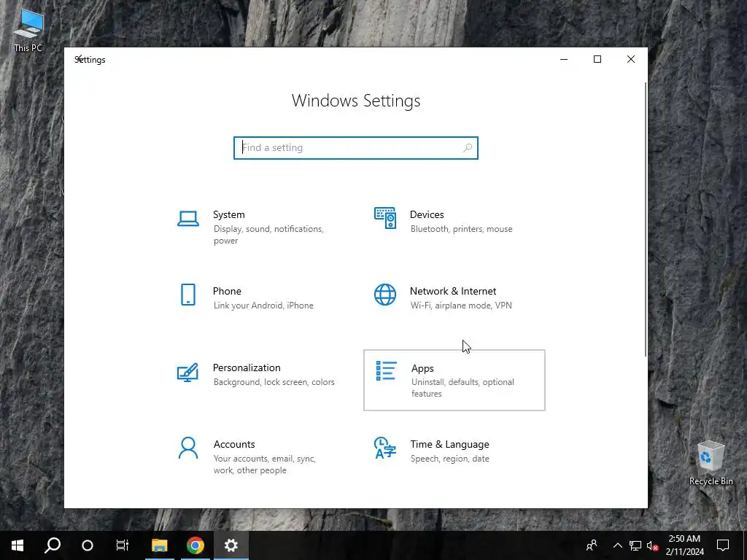The width and height of the screenshot is (747, 560).
Task: Click the Phone icon
Action: tap(188, 295)
